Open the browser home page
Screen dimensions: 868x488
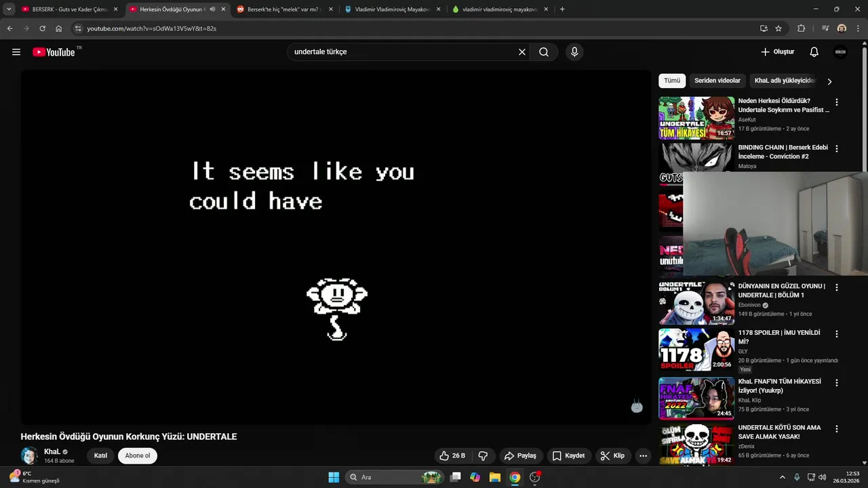coord(58,28)
